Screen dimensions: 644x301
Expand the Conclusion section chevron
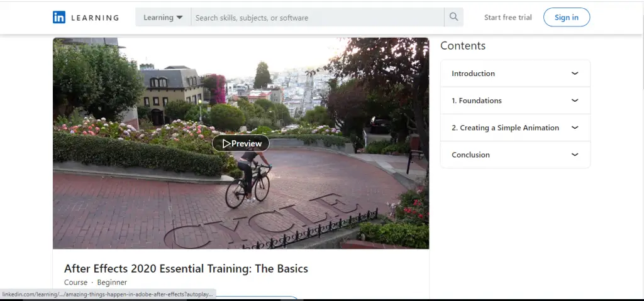point(574,155)
